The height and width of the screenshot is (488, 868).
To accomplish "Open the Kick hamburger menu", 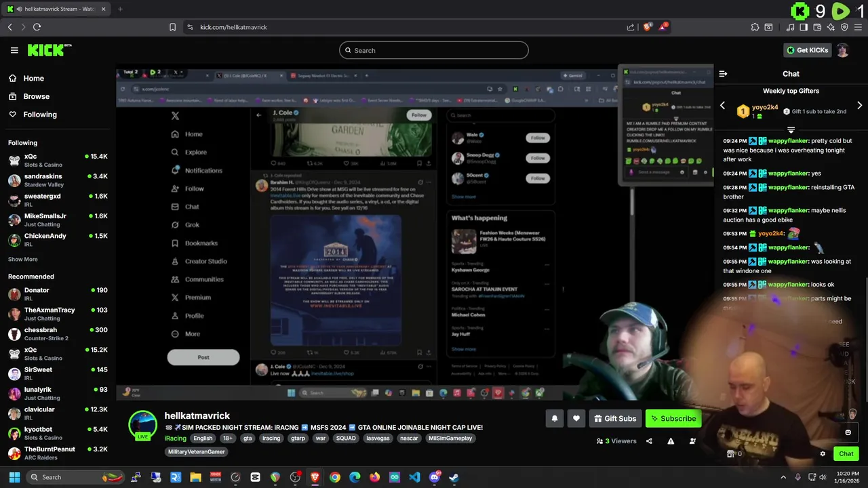I will tap(14, 50).
